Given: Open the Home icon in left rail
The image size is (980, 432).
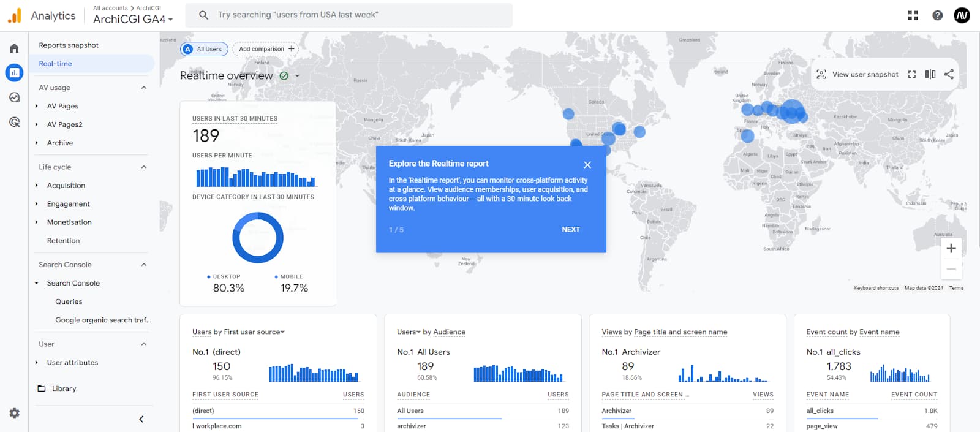Looking at the screenshot, I should coord(14,48).
